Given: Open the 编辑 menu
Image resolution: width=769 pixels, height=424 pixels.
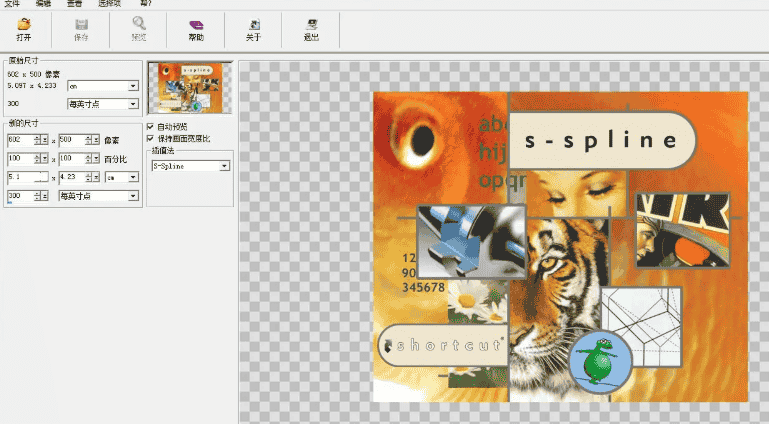Looking at the screenshot, I should point(43,4).
